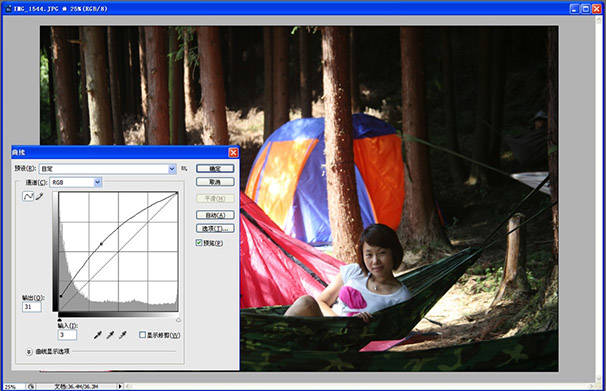Click the Cancel (取消) button
606x391 pixels.
point(215,182)
